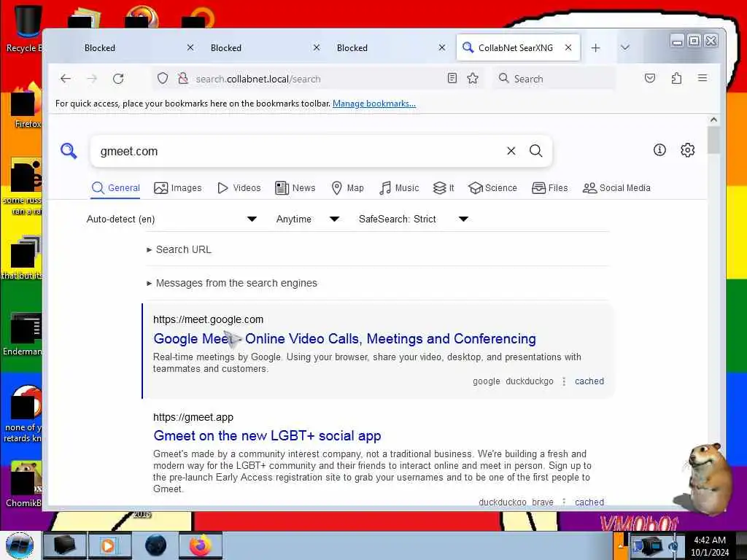Open the Google Meet result title link
Screen dimensions: 747x560
(344, 338)
